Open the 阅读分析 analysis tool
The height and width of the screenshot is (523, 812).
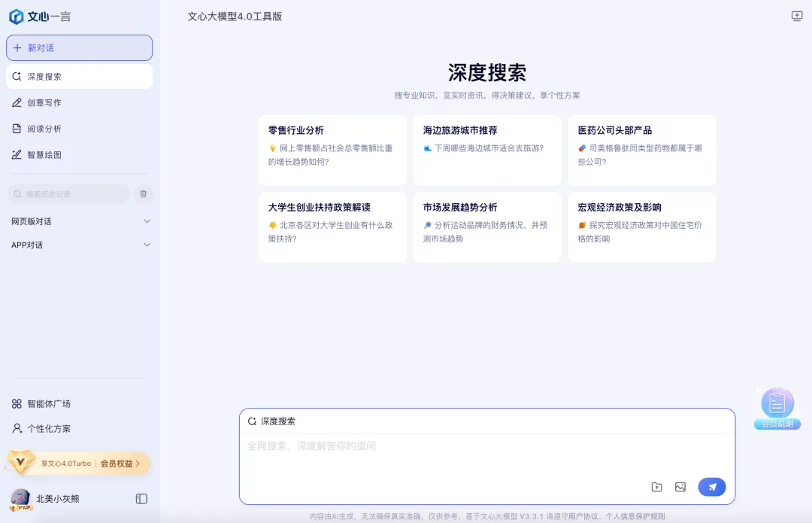pos(46,130)
